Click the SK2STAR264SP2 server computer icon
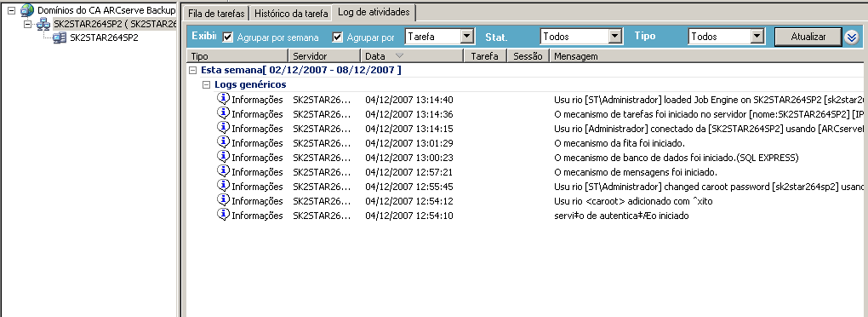The width and height of the screenshot is (868, 317). click(60, 37)
